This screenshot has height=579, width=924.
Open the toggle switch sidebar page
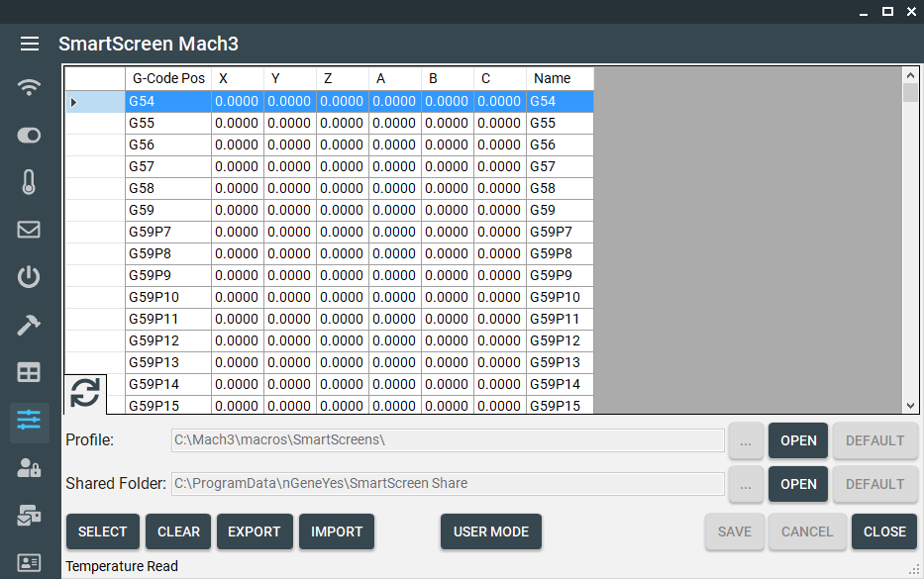pos(30,135)
